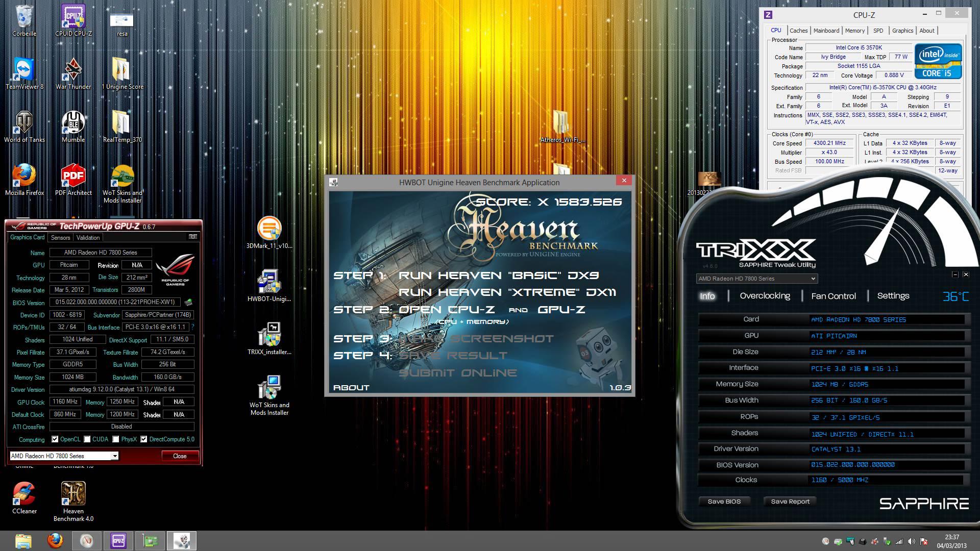Click GPU-Z Name field AMD Radeon HD 7800

coord(101,253)
